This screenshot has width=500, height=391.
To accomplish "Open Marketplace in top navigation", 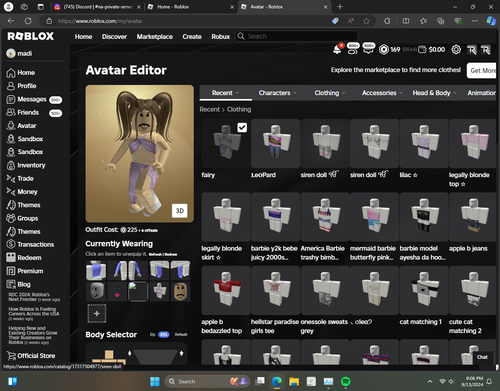I will tap(155, 37).
